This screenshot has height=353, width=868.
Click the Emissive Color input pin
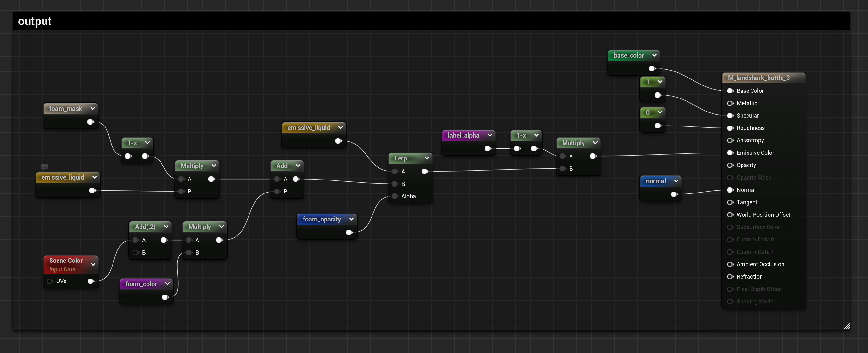coord(730,153)
